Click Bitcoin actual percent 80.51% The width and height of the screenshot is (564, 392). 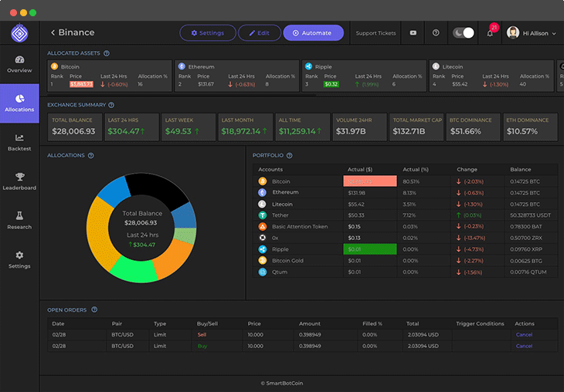point(409,181)
